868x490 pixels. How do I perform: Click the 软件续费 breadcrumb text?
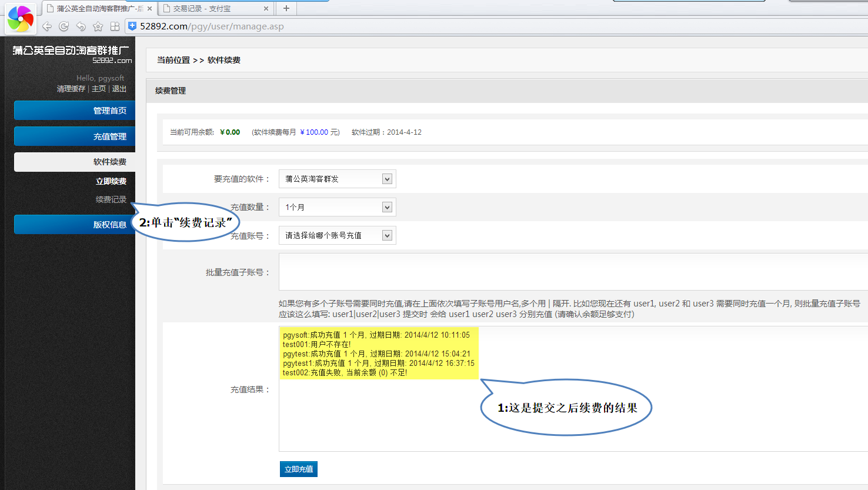[224, 60]
